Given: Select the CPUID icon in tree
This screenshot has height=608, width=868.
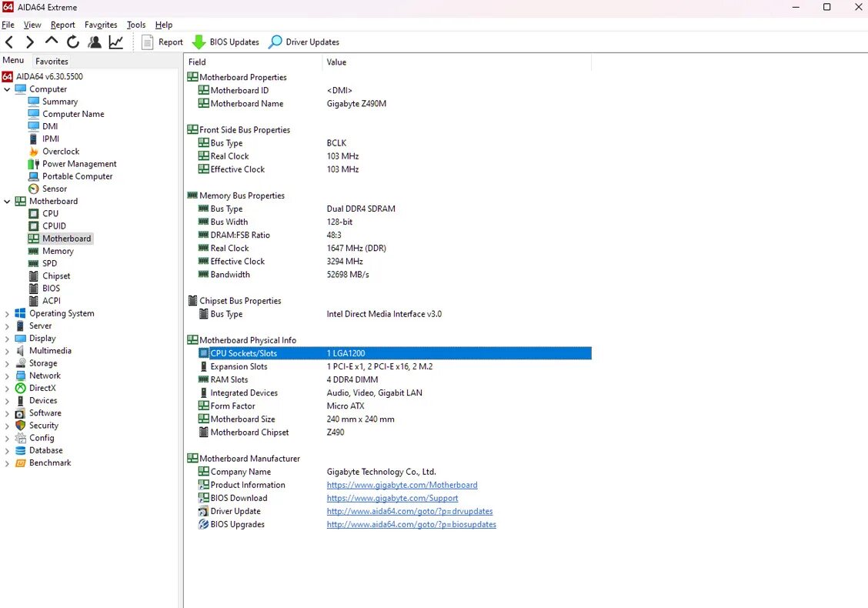Looking at the screenshot, I should 34,226.
